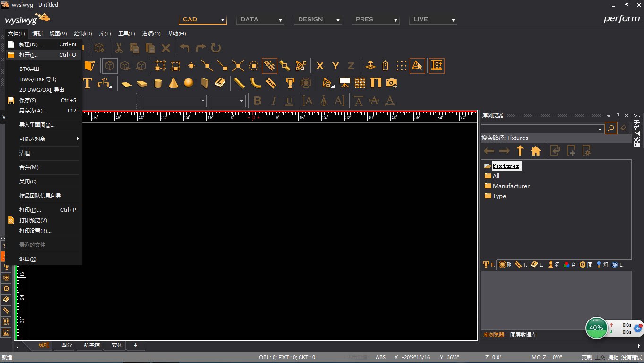
Task: Open the 视图(V) menu
Action: (x=58, y=34)
